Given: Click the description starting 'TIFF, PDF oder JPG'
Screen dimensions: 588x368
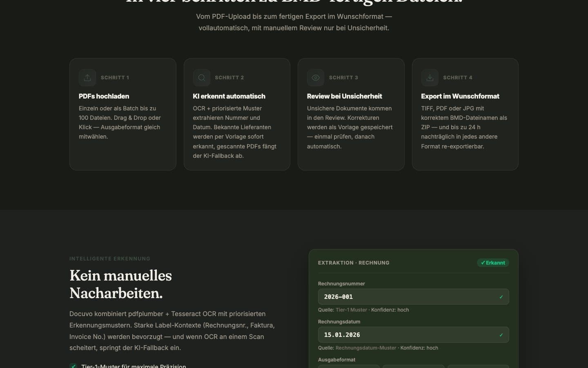Looking at the screenshot, I should (x=464, y=127).
